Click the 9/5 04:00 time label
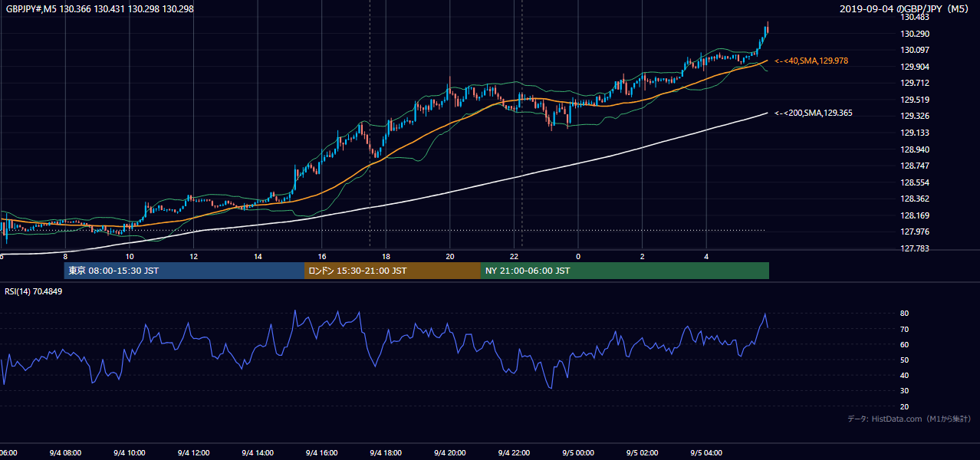Image resolution: width=980 pixels, height=460 pixels. click(706, 452)
